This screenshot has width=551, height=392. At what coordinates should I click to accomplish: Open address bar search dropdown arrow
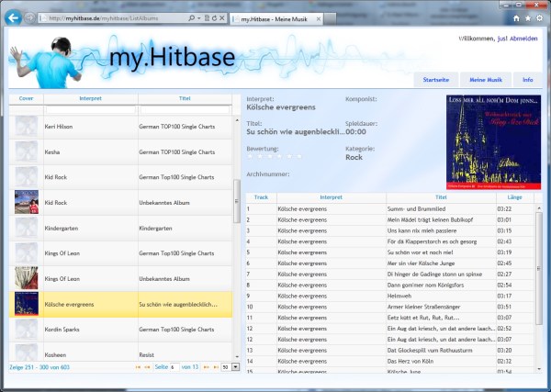tap(199, 18)
